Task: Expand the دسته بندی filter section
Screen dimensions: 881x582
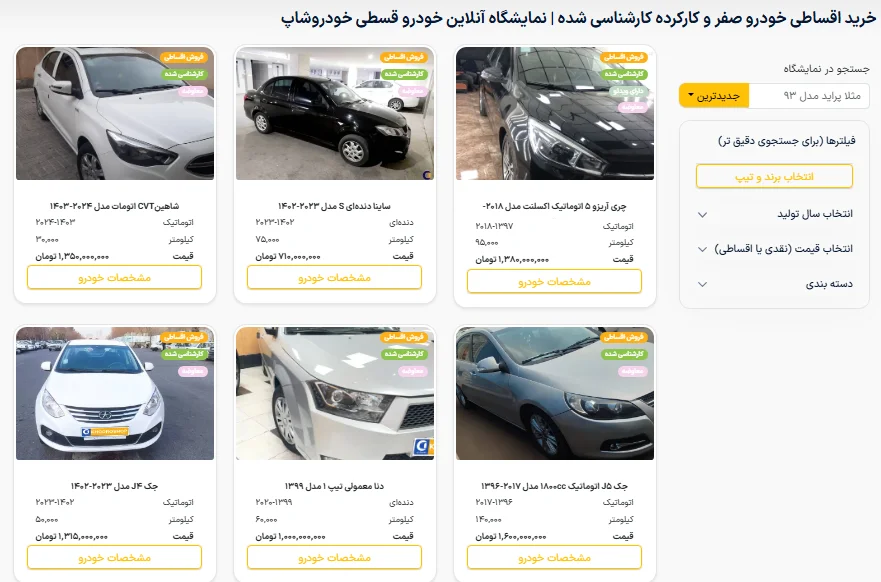Action: point(774,284)
